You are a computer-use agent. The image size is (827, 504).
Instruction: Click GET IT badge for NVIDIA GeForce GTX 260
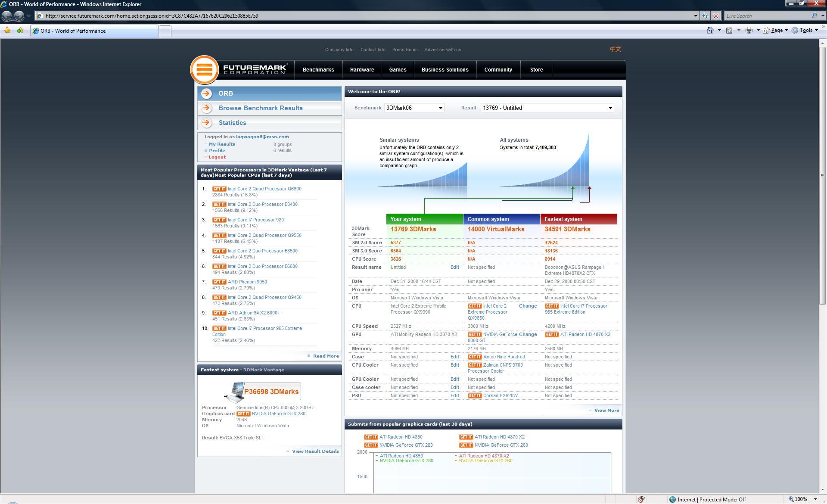point(466,445)
